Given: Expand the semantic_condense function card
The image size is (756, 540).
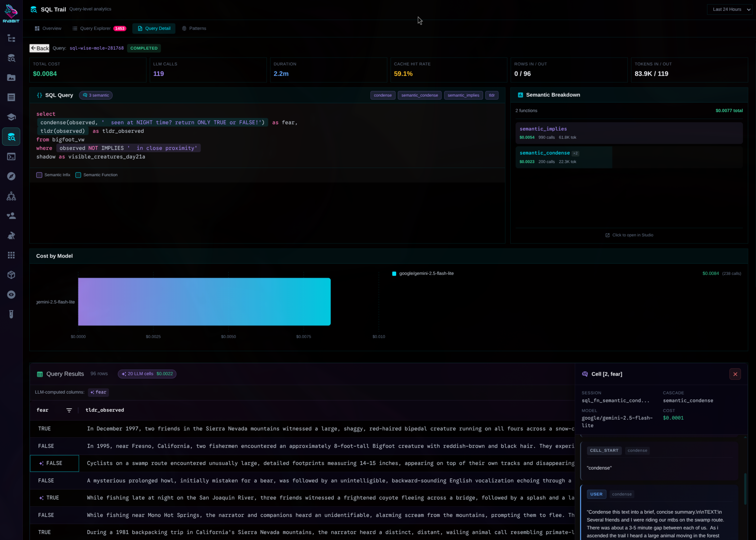Looking at the screenshot, I should (564, 157).
